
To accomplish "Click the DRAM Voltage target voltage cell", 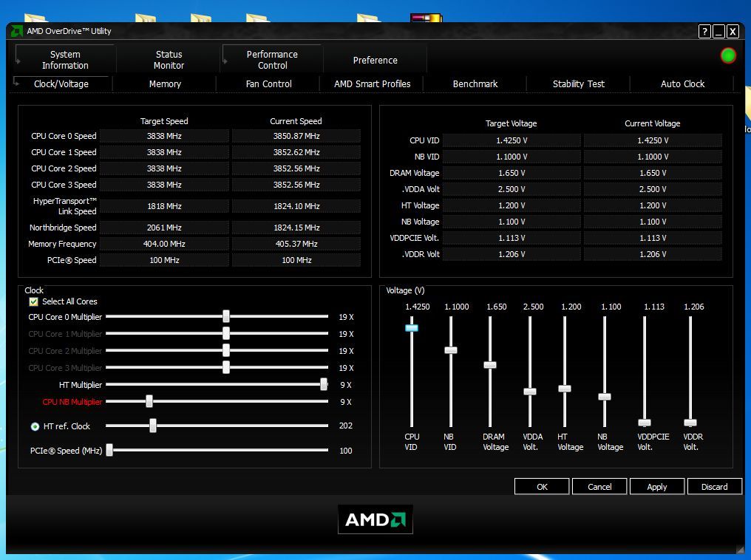I will [x=512, y=173].
